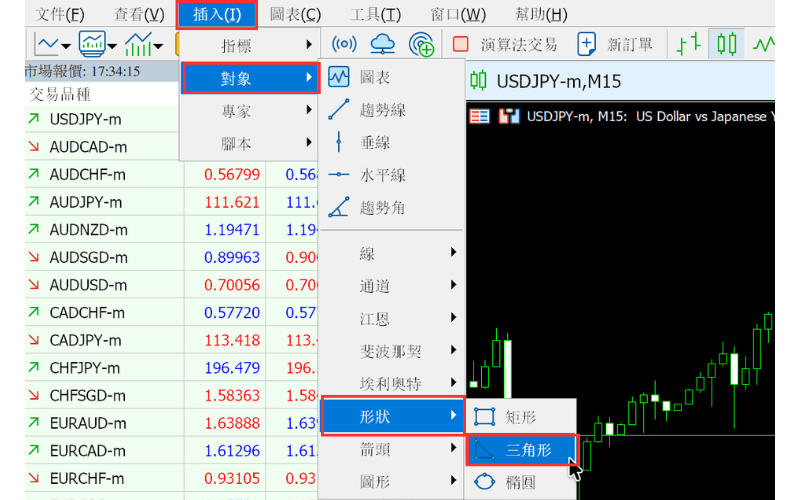
Task: Click the line chart toolbar icon
Action: (x=47, y=44)
